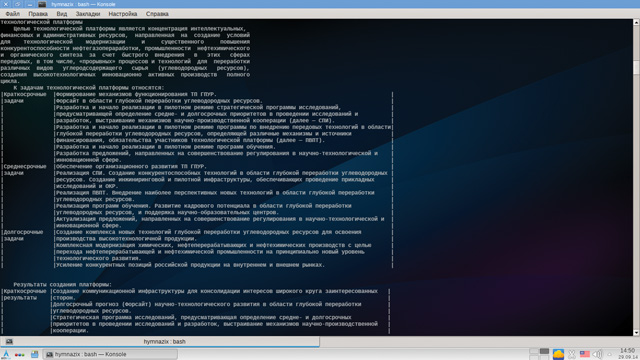Close the Konsole window with X button

tap(6, 4)
